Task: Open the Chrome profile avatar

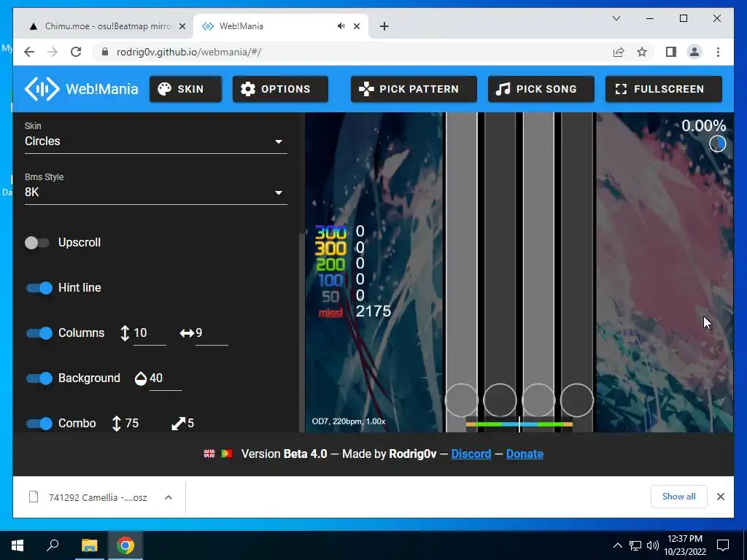Action: coord(694,52)
